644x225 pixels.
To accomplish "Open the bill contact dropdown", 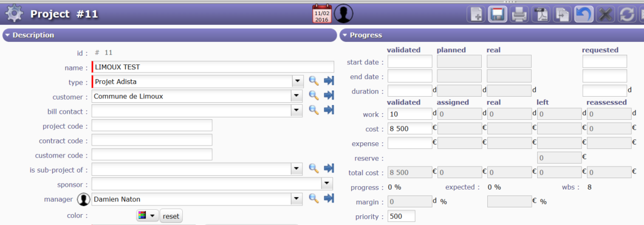I will click(296, 110).
